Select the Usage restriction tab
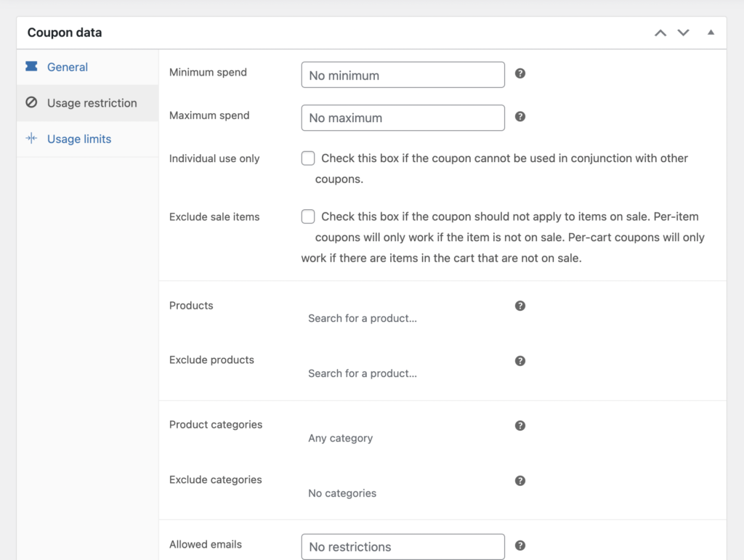Image resolution: width=744 pixels, height=560 pixels. pos(92,103)
